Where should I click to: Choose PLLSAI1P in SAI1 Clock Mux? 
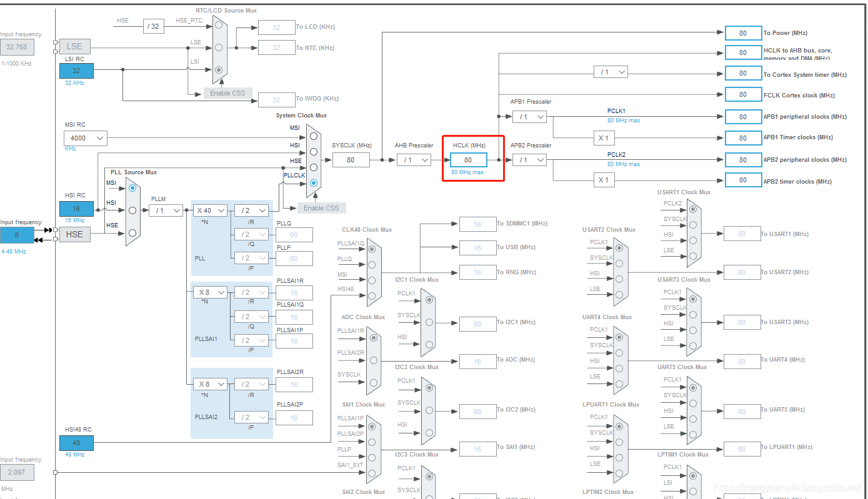(372, 426)
